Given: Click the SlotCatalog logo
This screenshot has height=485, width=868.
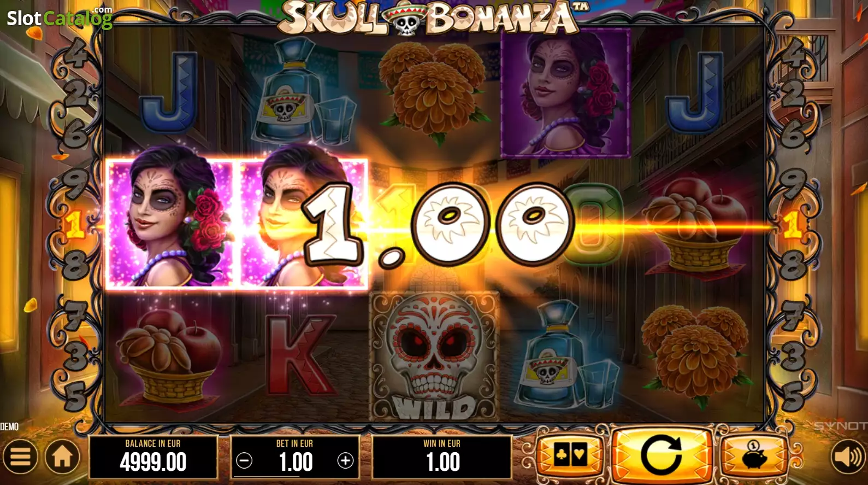Looking at the screenshot, I should [59, 17].
